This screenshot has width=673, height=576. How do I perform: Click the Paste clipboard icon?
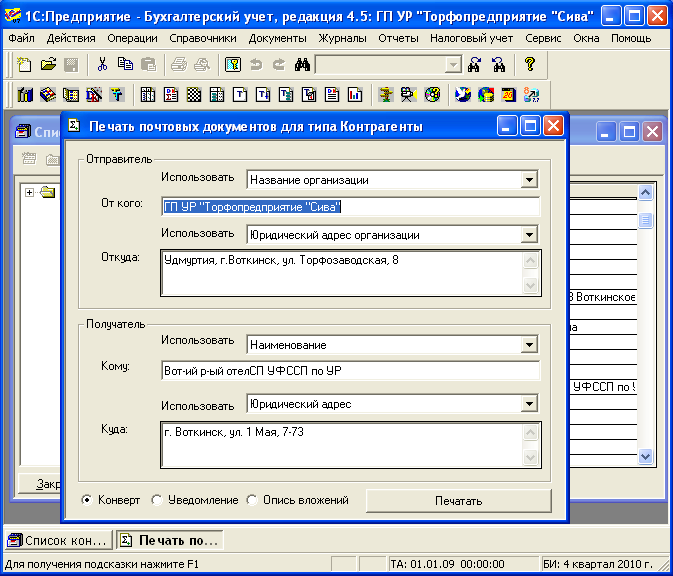coord(149,65)
